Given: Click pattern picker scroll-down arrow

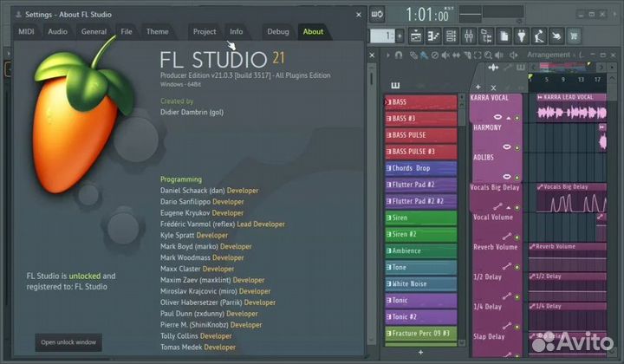Looking at the screenshot, I should click(x=462, y=342).
